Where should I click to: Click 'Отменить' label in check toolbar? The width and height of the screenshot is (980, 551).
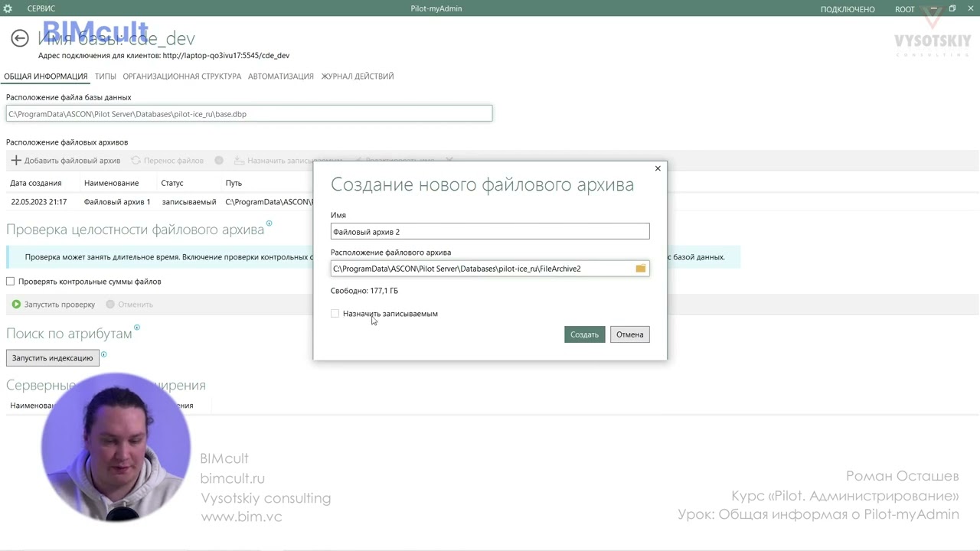(x=136, y=305)
